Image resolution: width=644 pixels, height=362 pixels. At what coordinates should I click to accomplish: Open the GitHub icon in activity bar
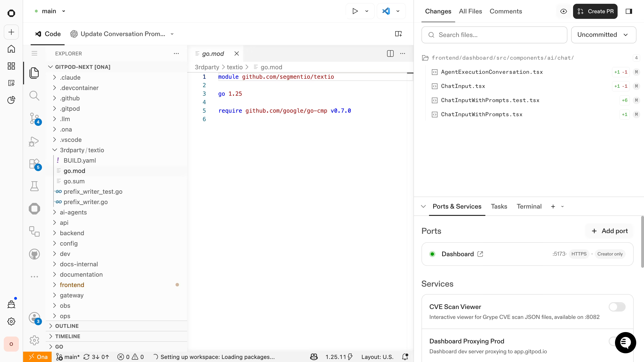[x=34, y=254]
